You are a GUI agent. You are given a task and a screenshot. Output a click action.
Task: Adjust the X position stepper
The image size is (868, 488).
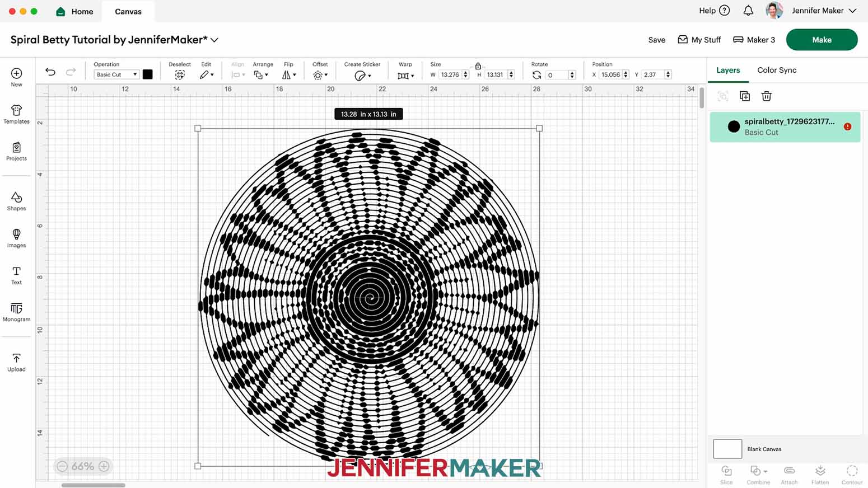pyautogui.click(x=626, y=74)
